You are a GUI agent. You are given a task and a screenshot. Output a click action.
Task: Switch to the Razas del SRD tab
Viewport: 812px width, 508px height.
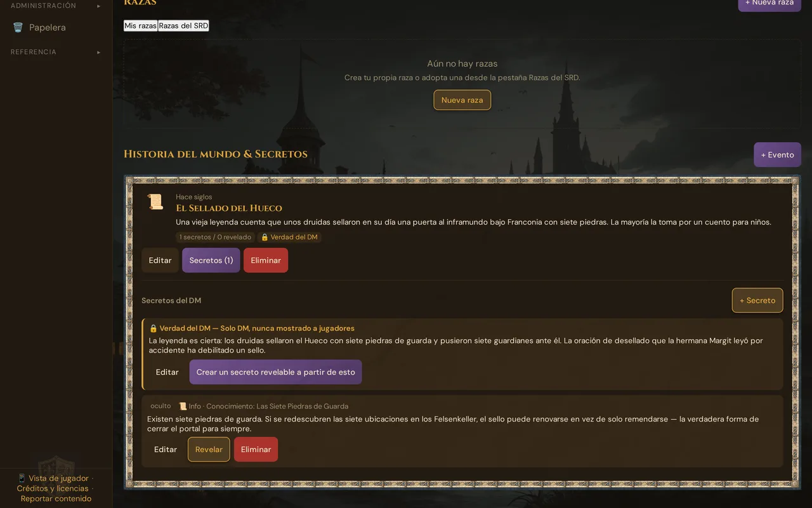(x=183, y=25)
